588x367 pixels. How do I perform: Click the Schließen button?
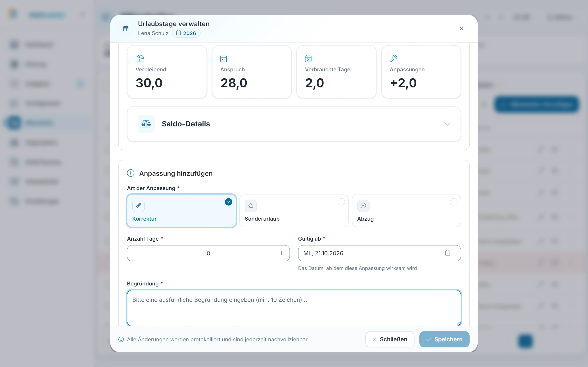(390, 339)
